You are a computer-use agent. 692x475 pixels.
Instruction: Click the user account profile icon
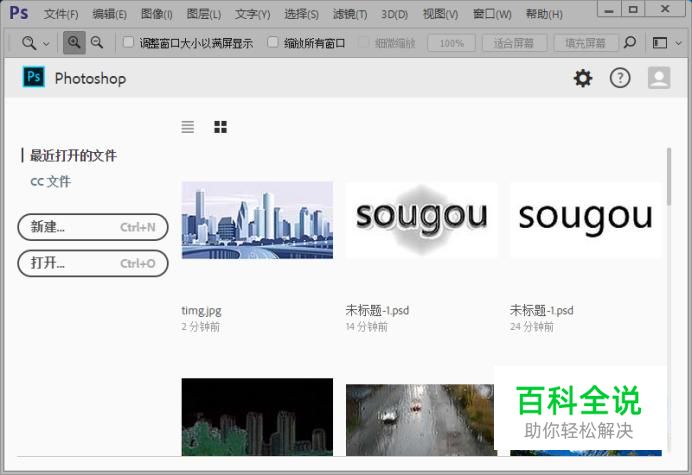(659, 78)
